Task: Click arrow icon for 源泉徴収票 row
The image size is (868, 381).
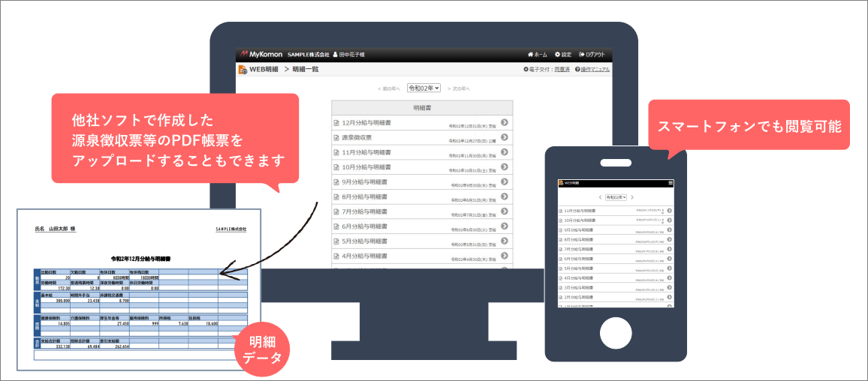Action: point(505,137)
